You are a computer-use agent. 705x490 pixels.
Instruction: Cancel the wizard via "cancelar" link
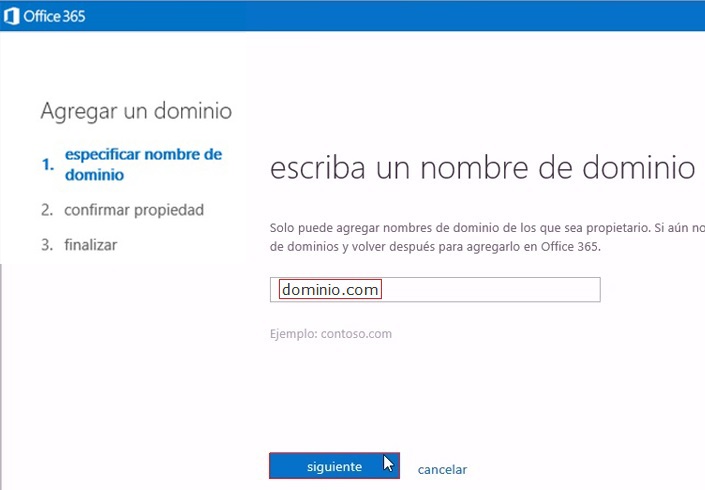pos(442,469)
